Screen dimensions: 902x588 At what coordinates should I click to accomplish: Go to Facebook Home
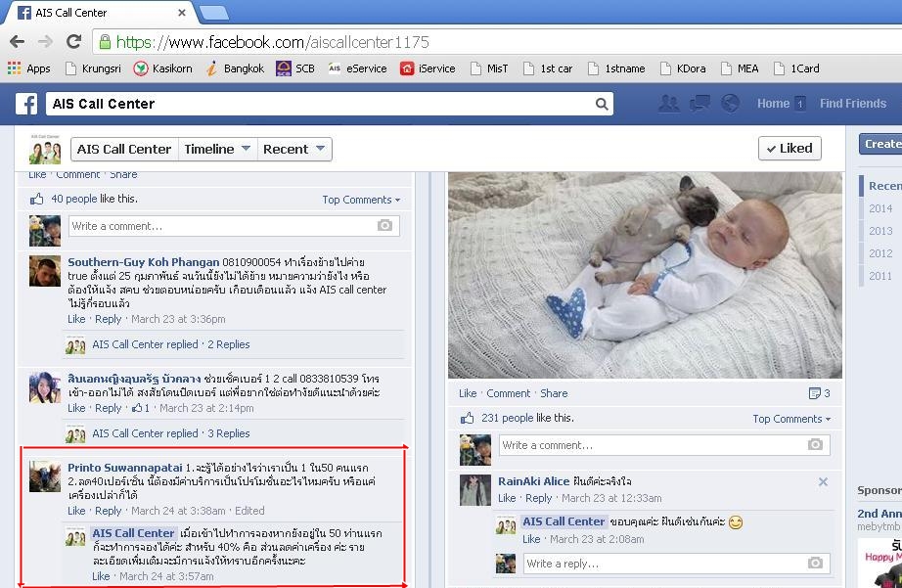(x=773, y=104)
